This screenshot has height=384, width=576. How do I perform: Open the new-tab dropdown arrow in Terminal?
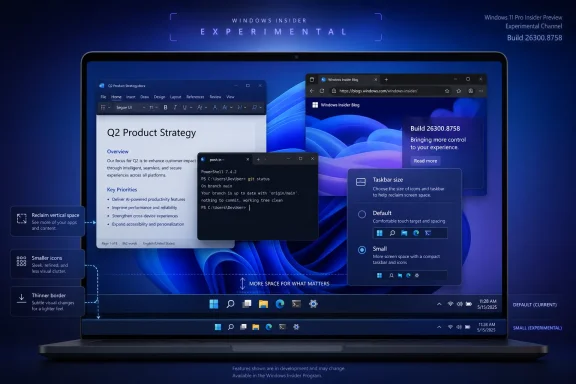266,159
